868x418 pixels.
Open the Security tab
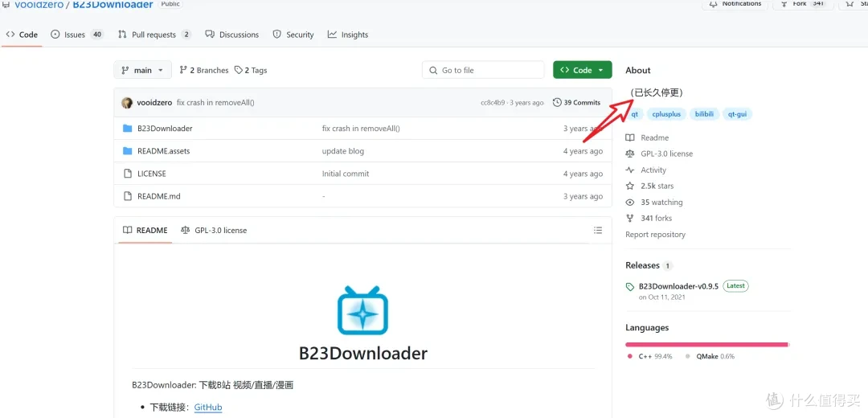click(x=293, y=35)
